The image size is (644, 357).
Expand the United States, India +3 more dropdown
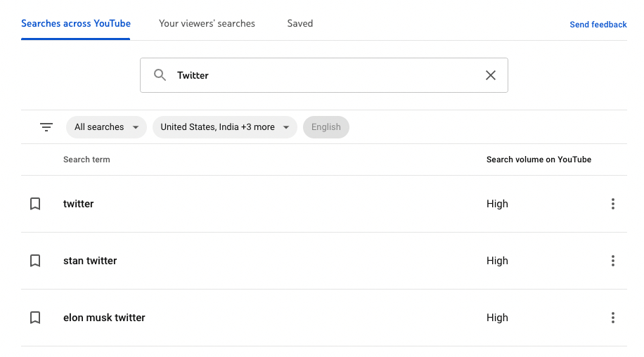coord(224,127)
